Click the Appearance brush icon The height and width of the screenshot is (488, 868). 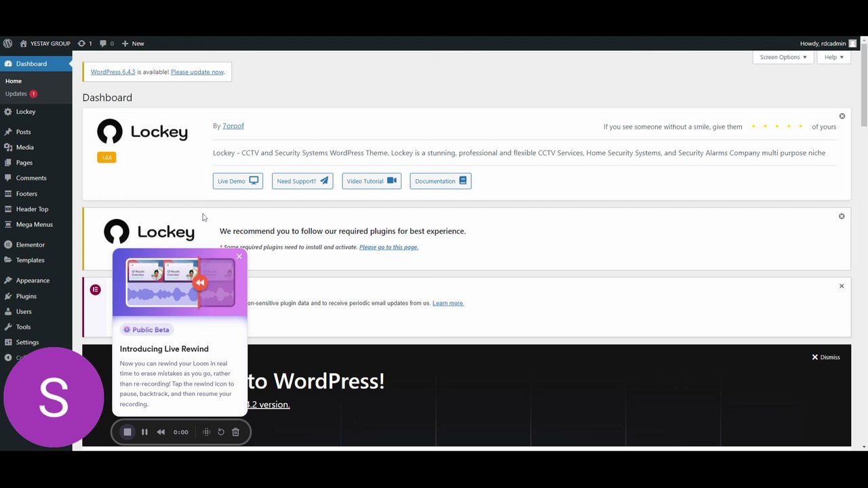point(8,281)
